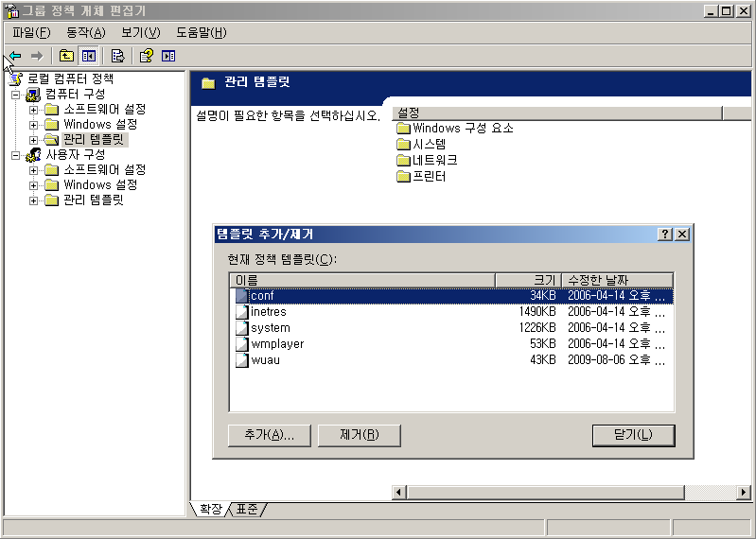Select 관리 템플릿 label under 사용자 구성
756x539 pixels.
(x=94, y=200)
